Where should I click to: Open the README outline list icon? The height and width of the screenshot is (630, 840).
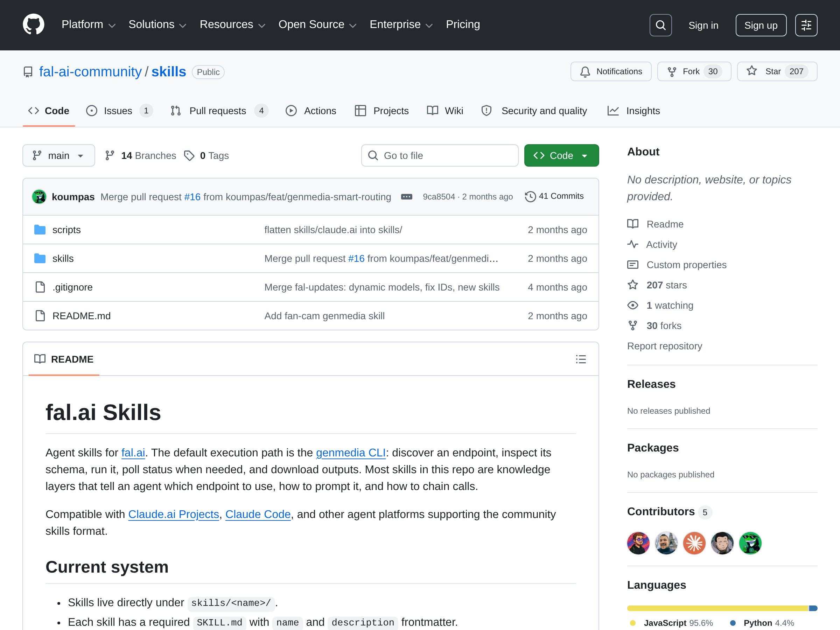pos(581,359)
